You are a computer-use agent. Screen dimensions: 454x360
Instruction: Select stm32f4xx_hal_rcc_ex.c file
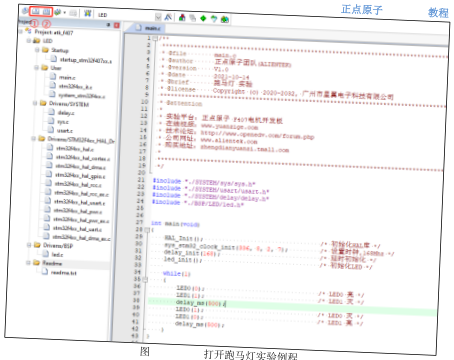(82, 193)
